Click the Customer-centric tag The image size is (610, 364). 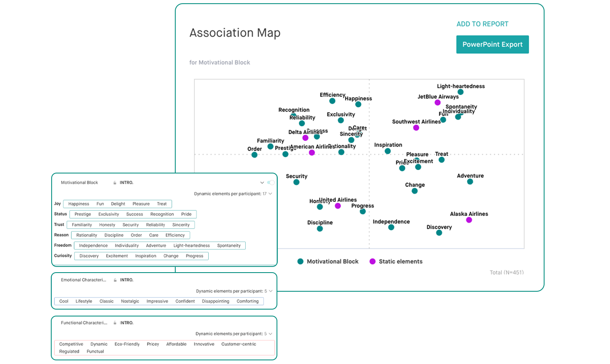(x=239, y=344)
